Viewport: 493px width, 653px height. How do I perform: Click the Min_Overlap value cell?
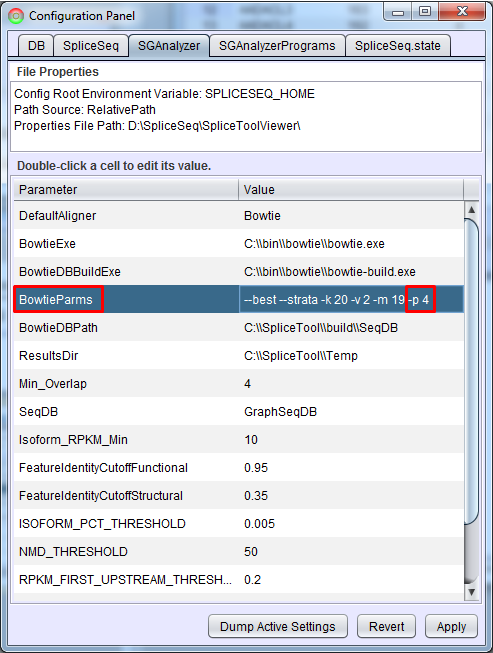point(351,384)
